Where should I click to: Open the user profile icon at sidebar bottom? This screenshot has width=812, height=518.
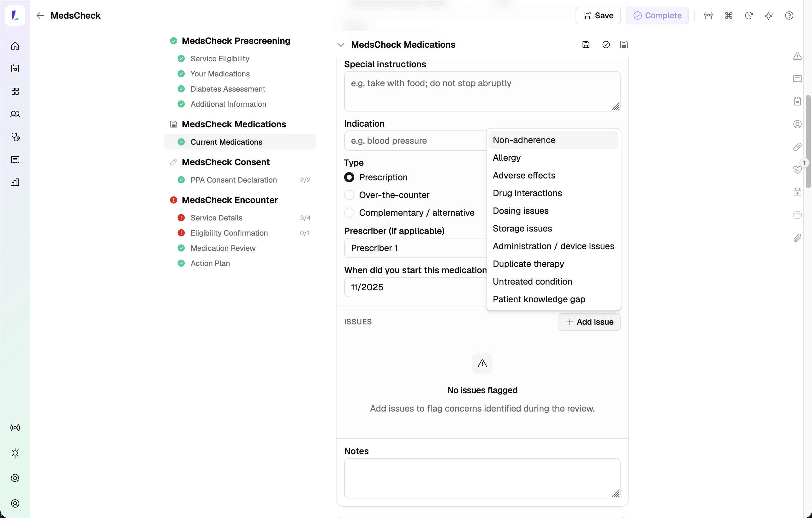click(15, 504)
